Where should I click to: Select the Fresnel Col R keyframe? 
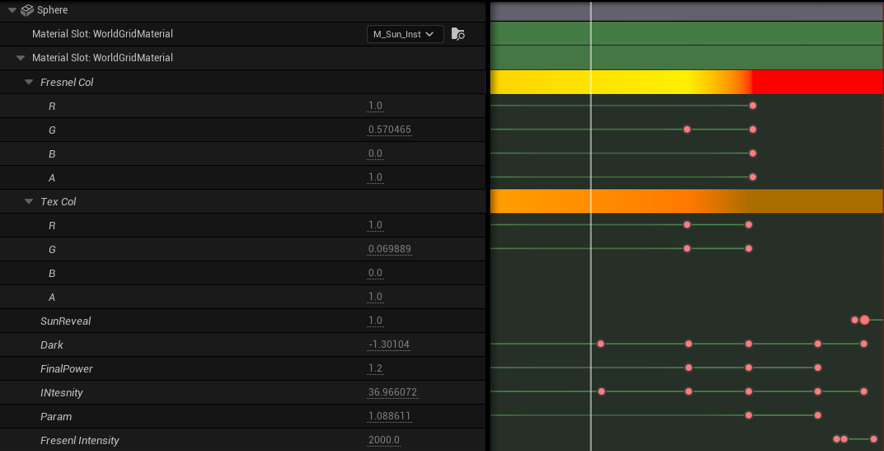753,106
